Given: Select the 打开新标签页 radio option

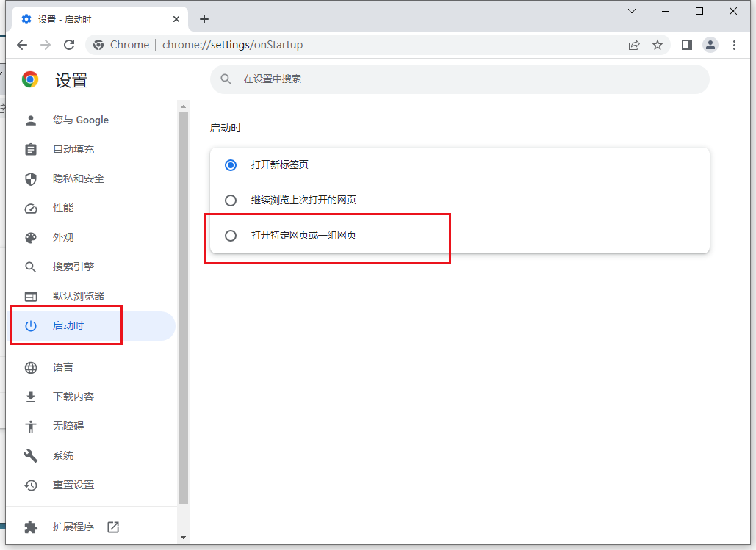Looking at the screenshot, I should [x=231, y=165].
